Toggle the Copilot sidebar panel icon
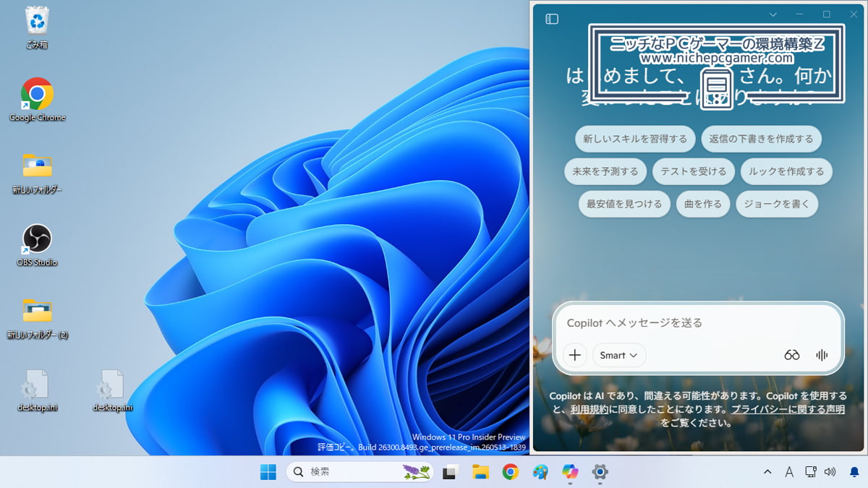The height and width of the screenshot is (488, 868). click(x=552, y=19)
